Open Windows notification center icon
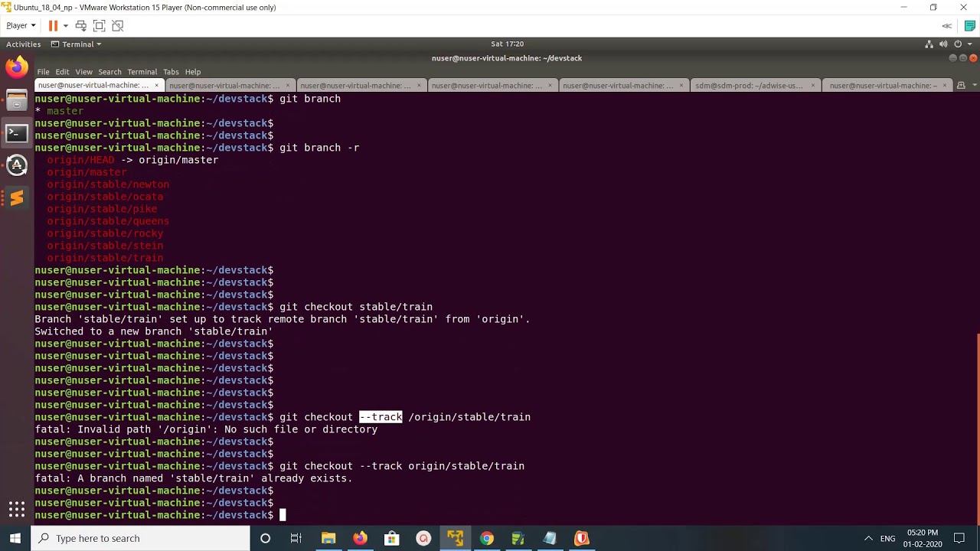The height and width of the screenshot is (551, 980). [959, 538]
